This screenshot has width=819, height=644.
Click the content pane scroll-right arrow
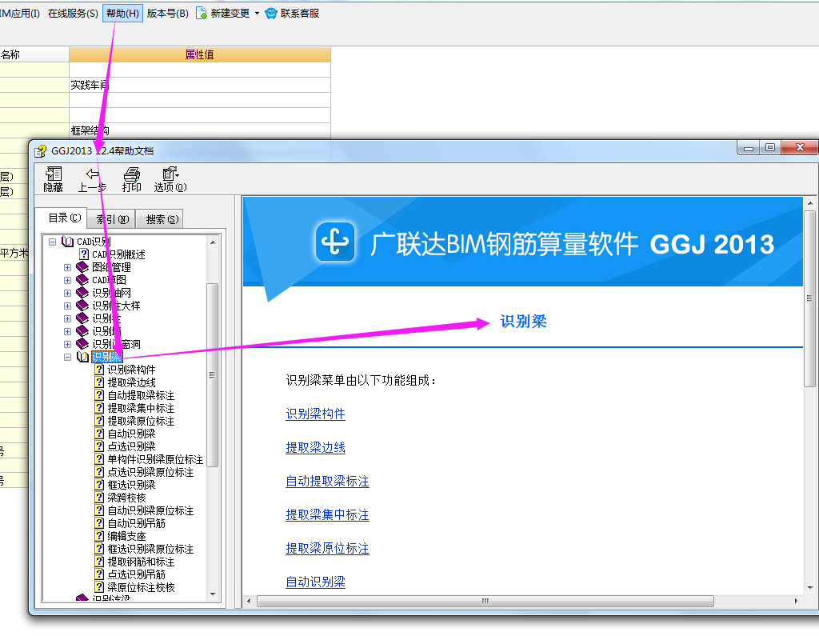[796, 601]
